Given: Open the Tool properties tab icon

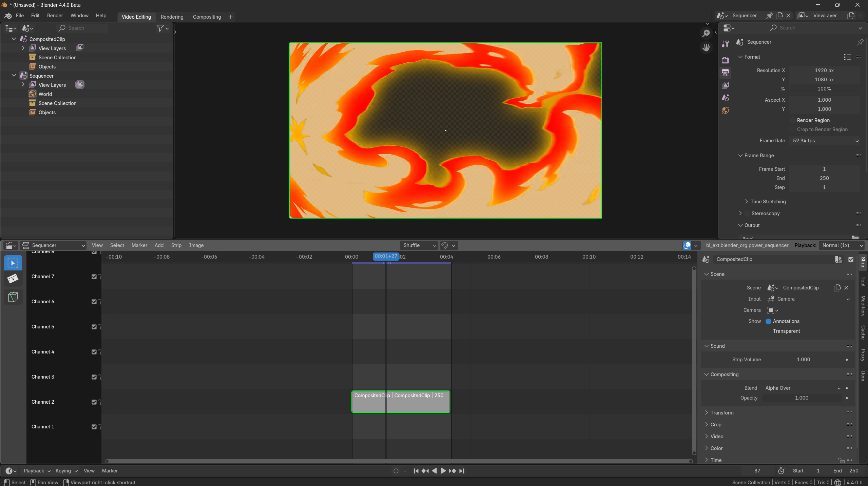Looking at the screenshot, I should tap(726, 43).
